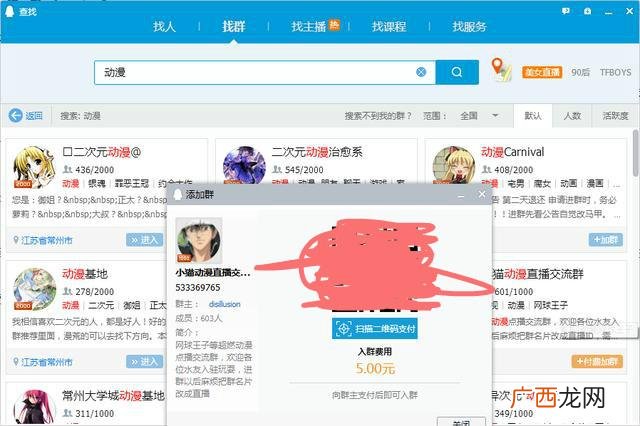The image size is (640, 426).
Task: Sort results by 人数
Action: tap(572, 116)
